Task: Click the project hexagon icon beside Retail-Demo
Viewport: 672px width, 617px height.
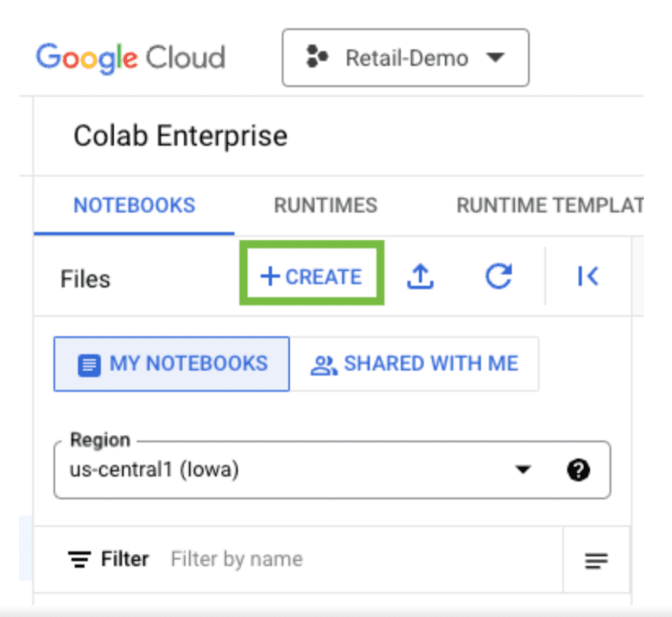Action: (x=317, y=57)
